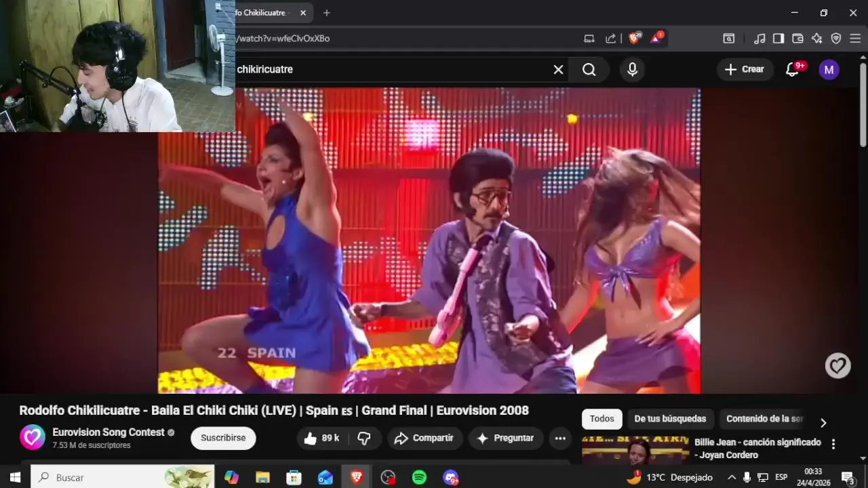The image size is (868, 488).
Task: Click the Compartir share button
Action: tap(425, 439)
